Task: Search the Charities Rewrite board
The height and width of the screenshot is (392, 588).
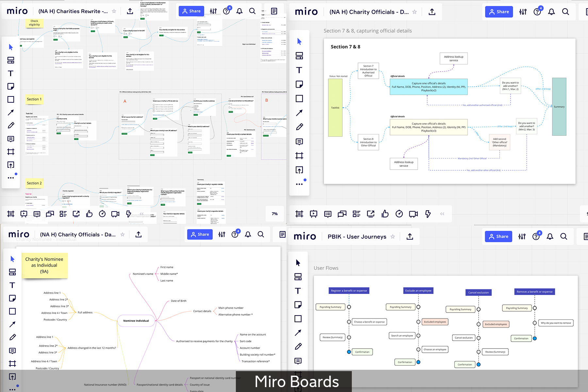Action: (x=252, y=11)
